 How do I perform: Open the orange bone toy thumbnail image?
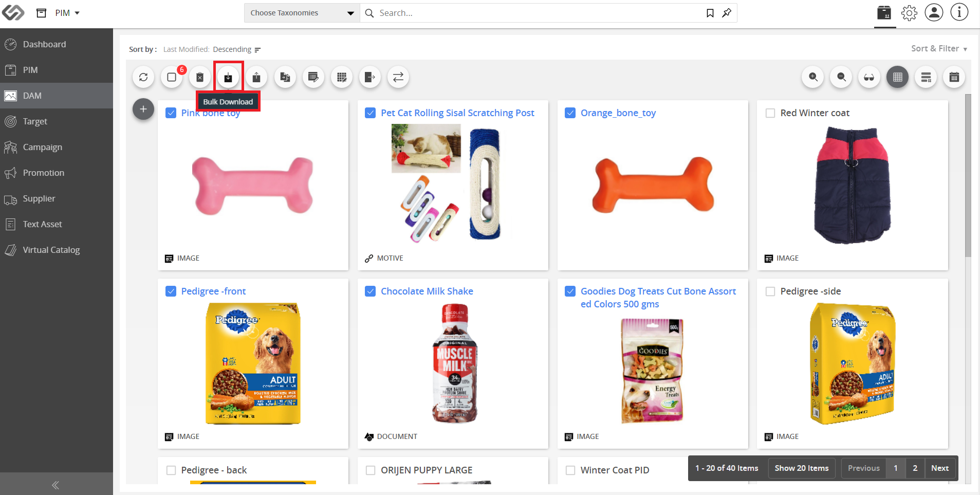[x=653, y=185]
